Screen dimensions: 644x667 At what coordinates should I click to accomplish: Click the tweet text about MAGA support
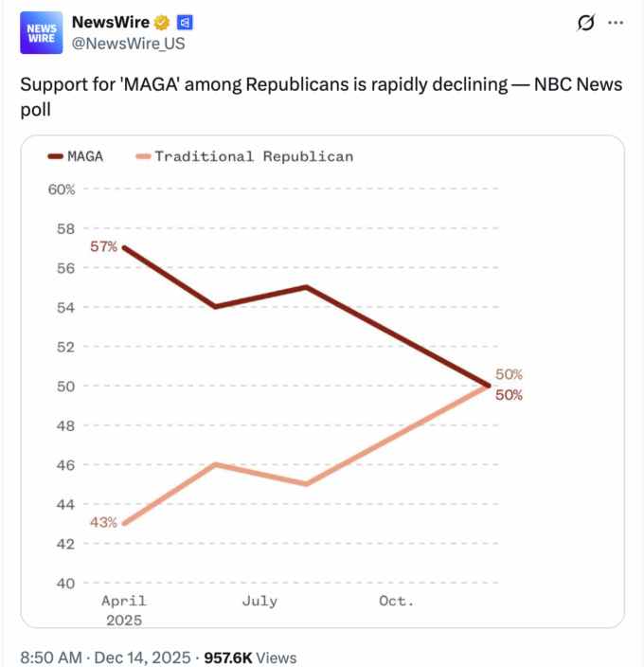tap(322, 96)
